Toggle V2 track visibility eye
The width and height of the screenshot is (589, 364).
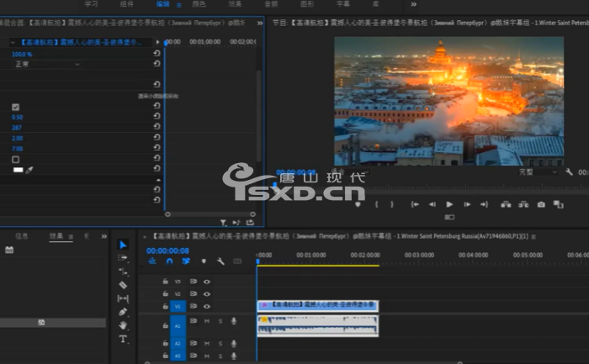[x=207, y=294]
